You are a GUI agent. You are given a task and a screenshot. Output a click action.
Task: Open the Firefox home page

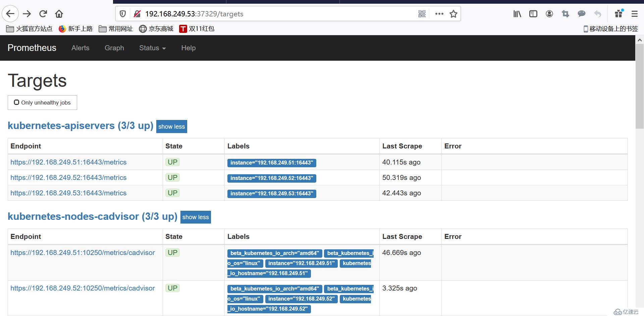[x=59, y=14]
